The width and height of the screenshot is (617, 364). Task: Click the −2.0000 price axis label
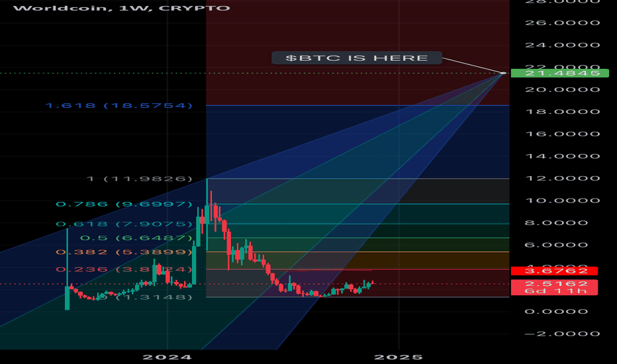pos(562,334)
